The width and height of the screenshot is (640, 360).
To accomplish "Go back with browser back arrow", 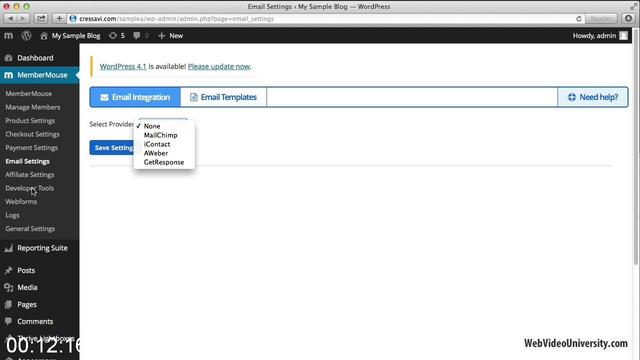I will [11, 19].
